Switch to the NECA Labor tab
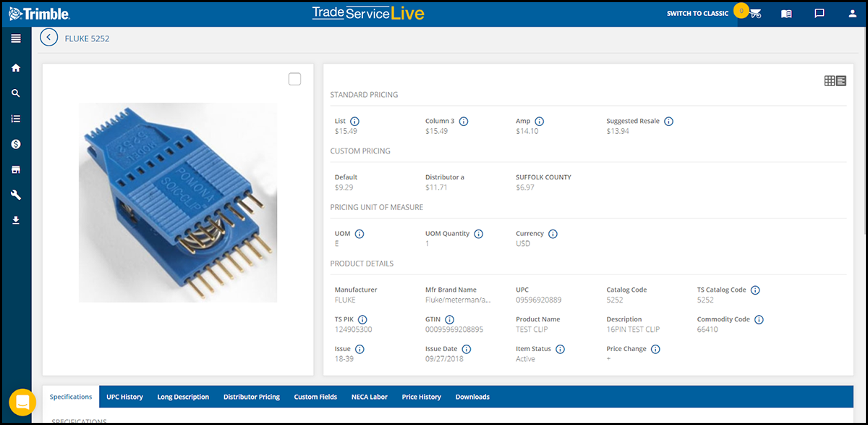Image resolution: width=868 pixels, height=425 pixels. point(370,397)
